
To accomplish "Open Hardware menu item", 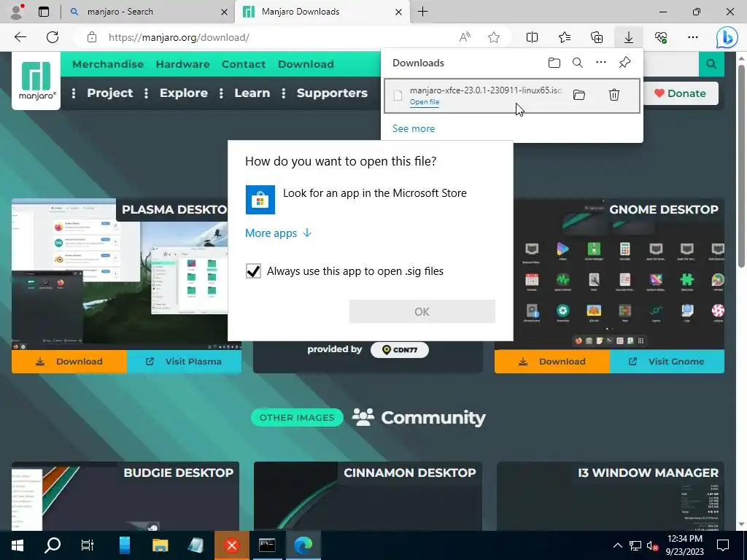I will (182, 64).
